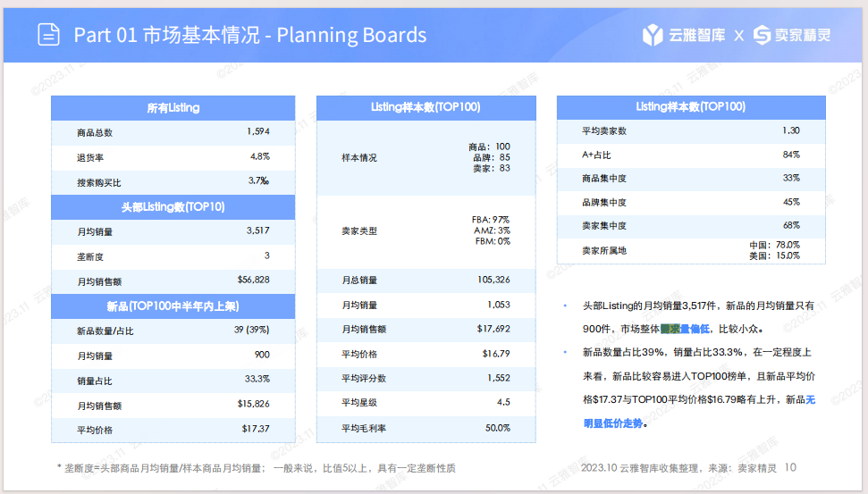This screenshot has height=494, width=868.
Task: Click the 月均销量 value 1,053
Action: (x=499, y=305)
